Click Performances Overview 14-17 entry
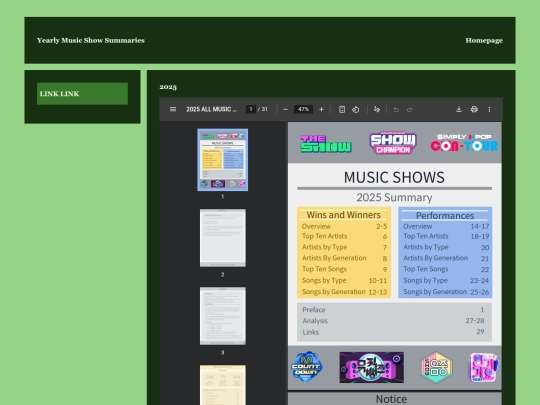Viewport: 540px width, 405px height. [x=446, y=226]
